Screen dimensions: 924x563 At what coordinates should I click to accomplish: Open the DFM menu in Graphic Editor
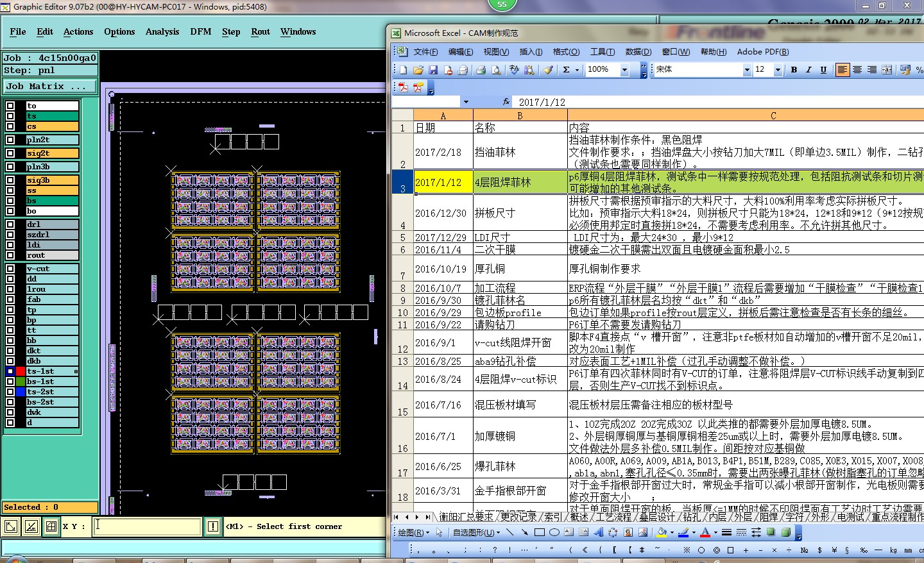[x=201, y=31]
